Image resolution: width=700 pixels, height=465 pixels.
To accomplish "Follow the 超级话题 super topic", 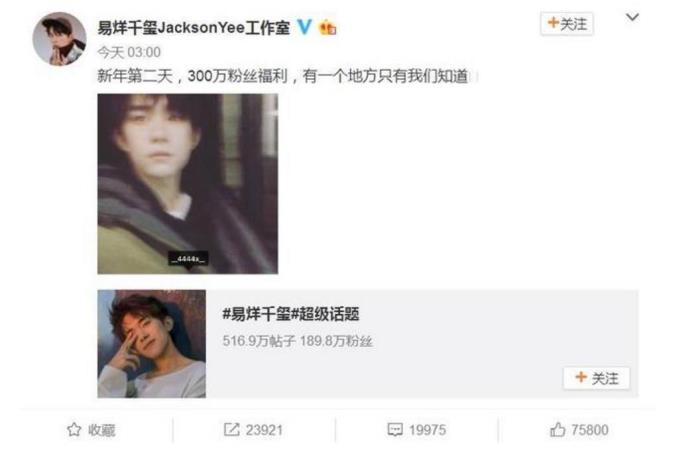I will tap(596, 378).
